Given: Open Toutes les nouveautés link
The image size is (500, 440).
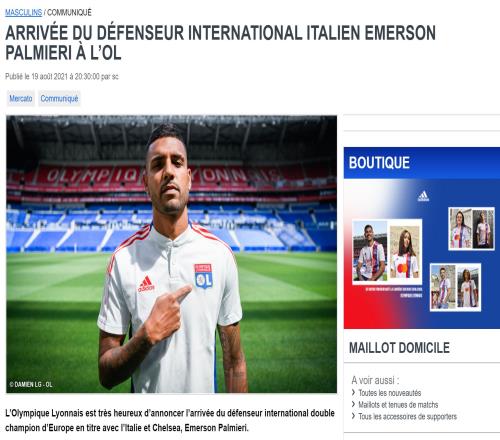Looking at the screenshot, I should (x=390, y=393).
